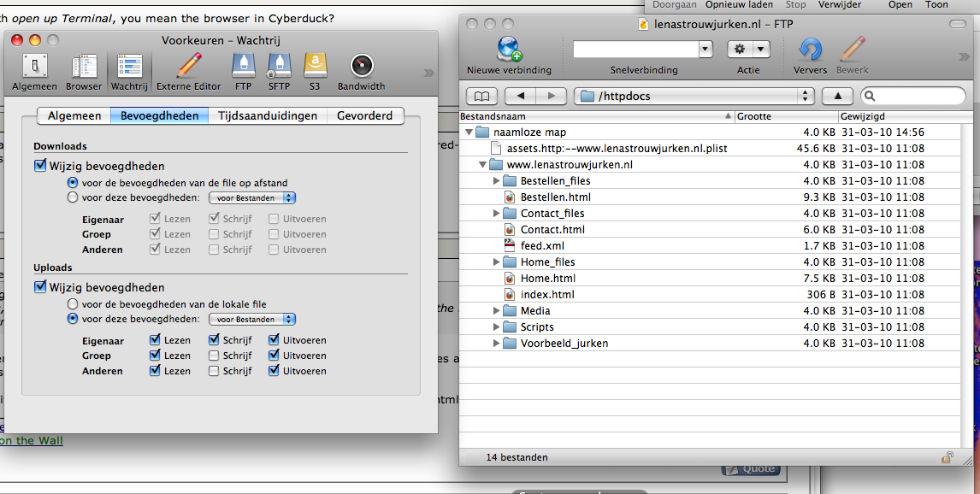The height and width of the screenshot is (494, 980).
Task: Open the /httpdocs path dropdown
Action: (x=694, y=96)
